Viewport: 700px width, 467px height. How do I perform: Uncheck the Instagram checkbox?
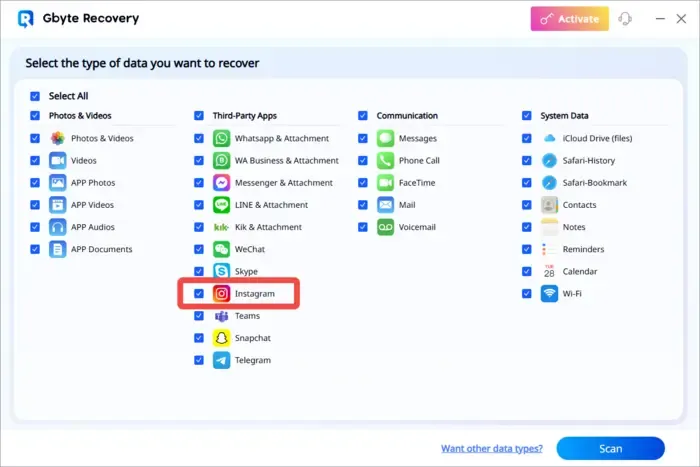click(199, 293)
